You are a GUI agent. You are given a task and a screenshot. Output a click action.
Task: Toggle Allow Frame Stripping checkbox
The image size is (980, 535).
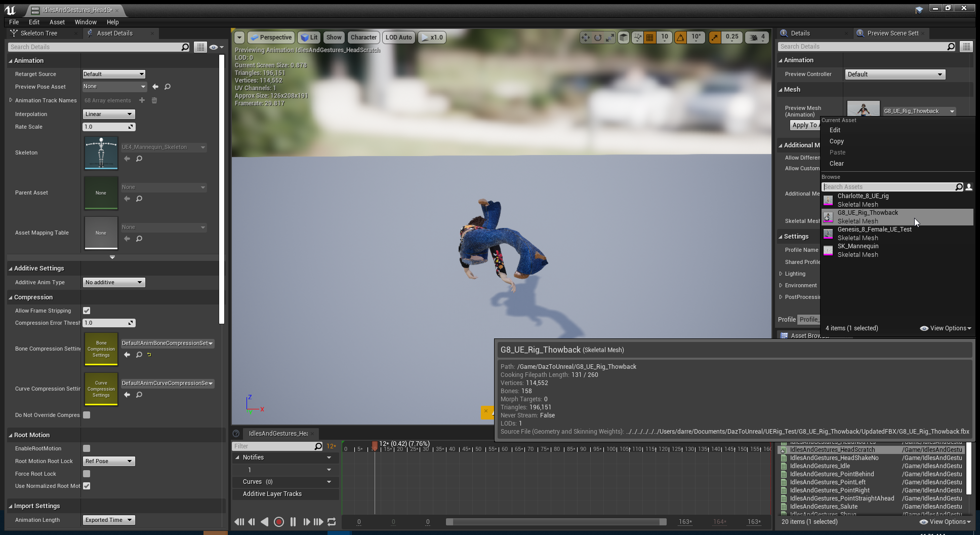pos(87,311)
